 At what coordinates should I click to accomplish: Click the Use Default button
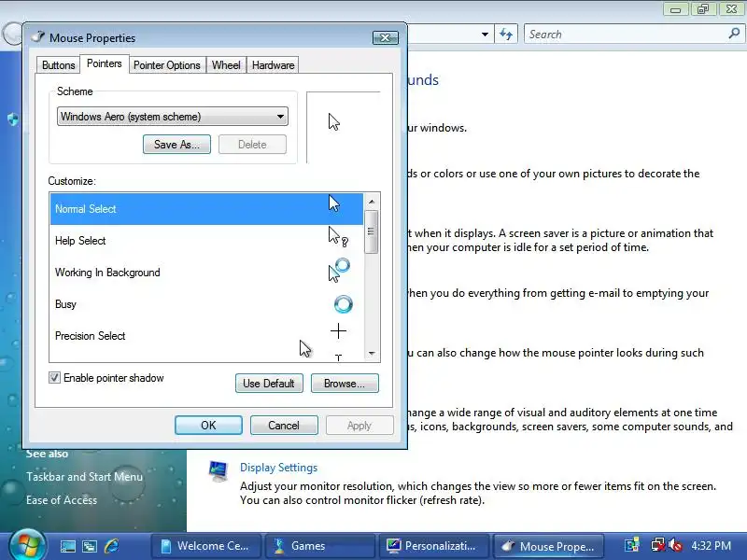269,384
